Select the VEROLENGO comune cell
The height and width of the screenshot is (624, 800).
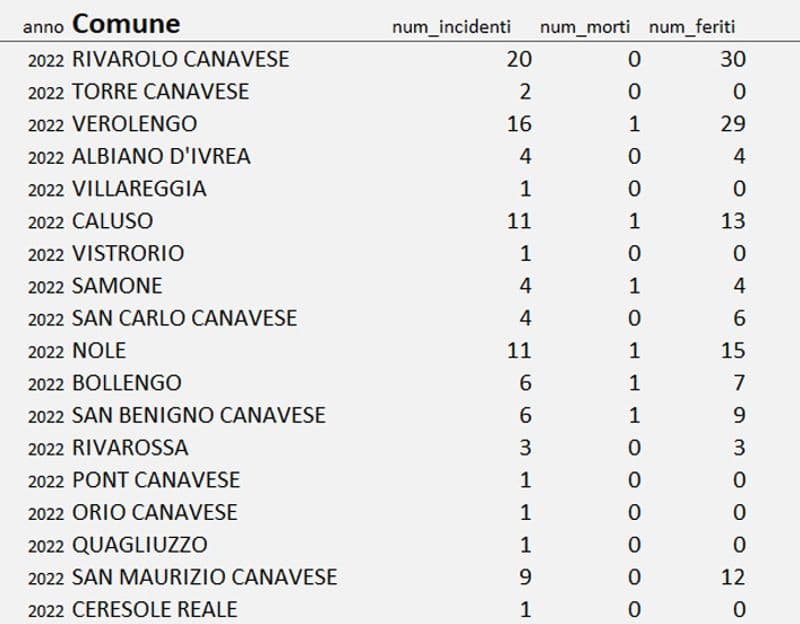coord(134,124)
